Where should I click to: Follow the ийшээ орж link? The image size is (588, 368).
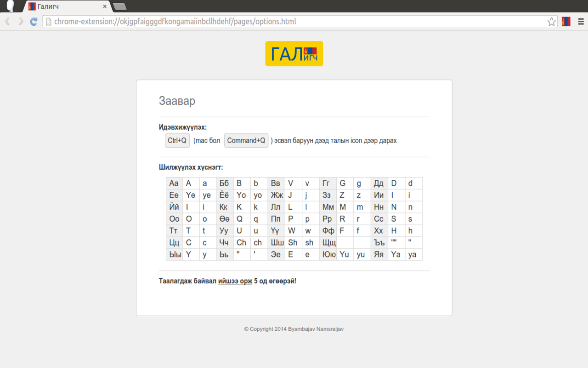(235, 281)
